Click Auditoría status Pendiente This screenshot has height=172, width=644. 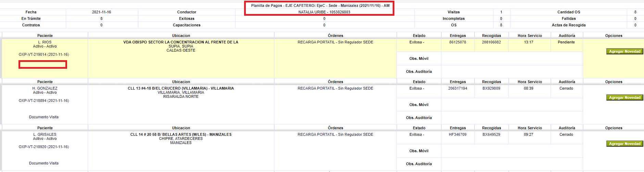(x=566, y=42)
